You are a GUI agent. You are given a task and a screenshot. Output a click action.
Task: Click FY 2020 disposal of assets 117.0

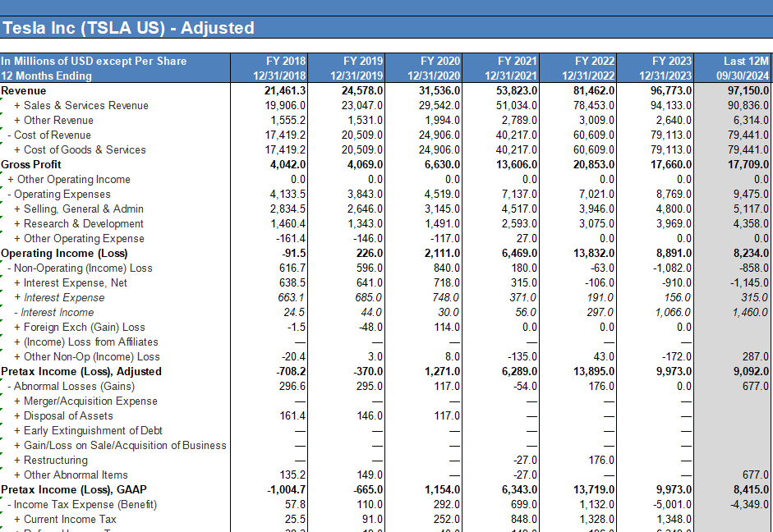click(x=447, y=415)
